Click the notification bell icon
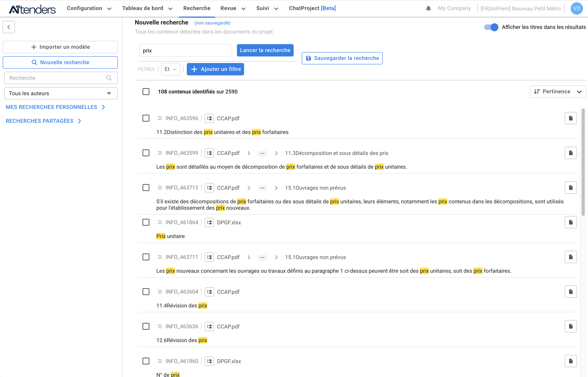588x377 pixels. pyautogui.click(x=428, y=8)
